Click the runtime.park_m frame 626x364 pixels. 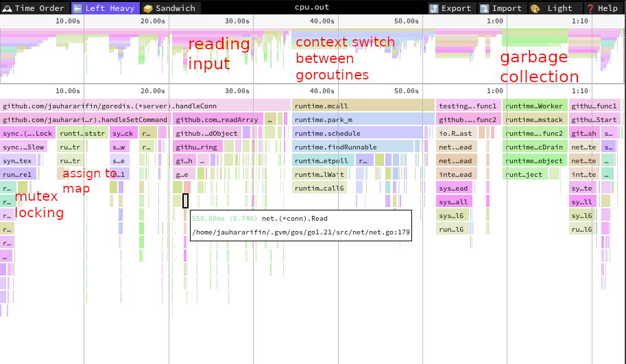[363, 119]
